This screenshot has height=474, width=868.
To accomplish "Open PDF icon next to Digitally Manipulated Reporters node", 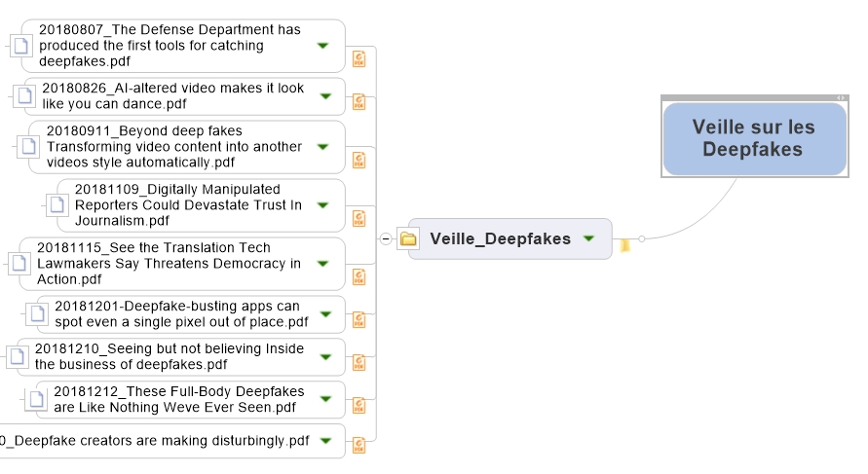I will coord(359,218).
